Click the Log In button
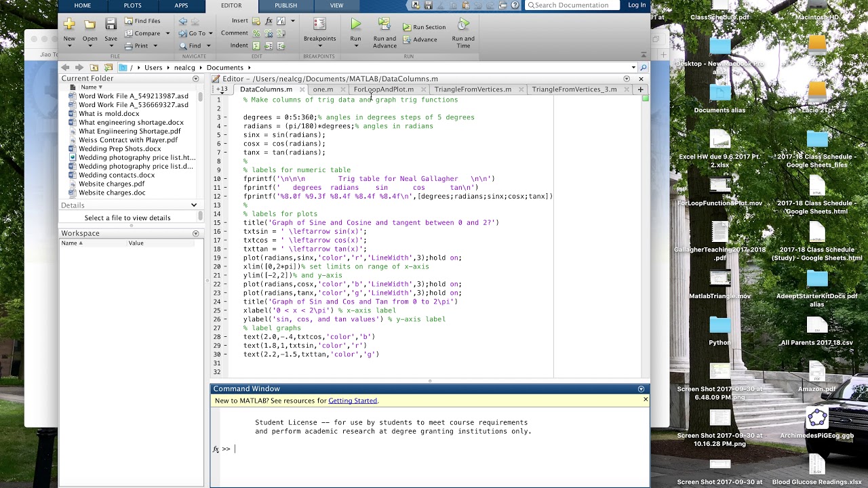 [637, 5]
